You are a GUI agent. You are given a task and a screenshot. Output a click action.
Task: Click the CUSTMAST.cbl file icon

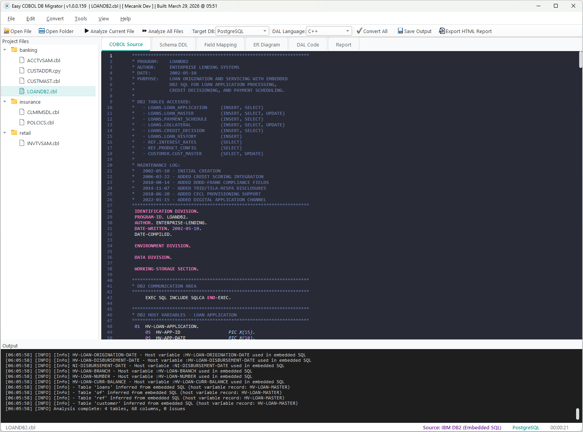pos(22,81)
